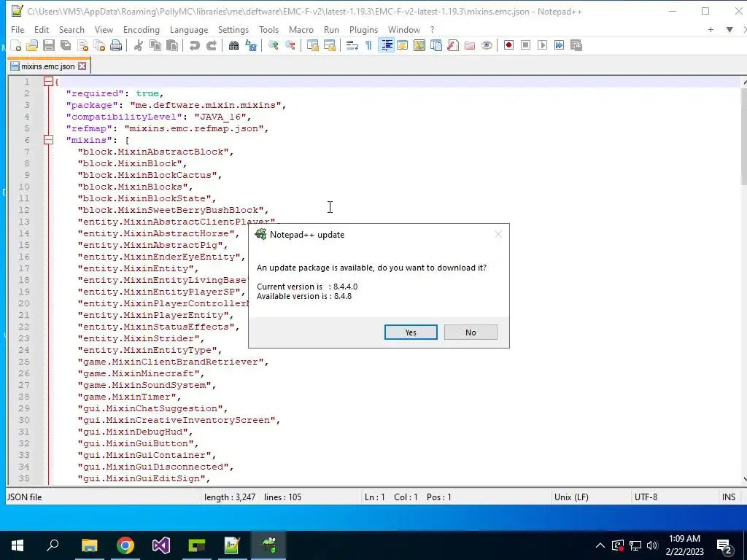Click the Cut scissors icon
747x560 pixels.
pos(138,45)
